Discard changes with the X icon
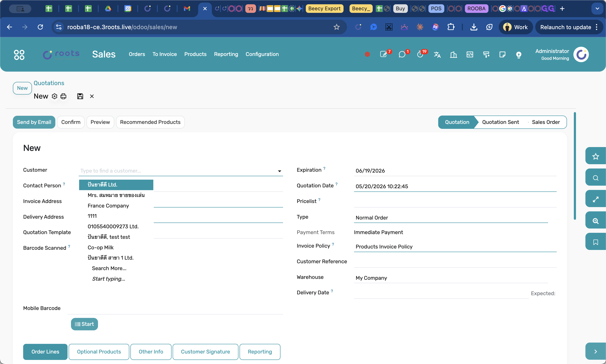 coord(92,96)
